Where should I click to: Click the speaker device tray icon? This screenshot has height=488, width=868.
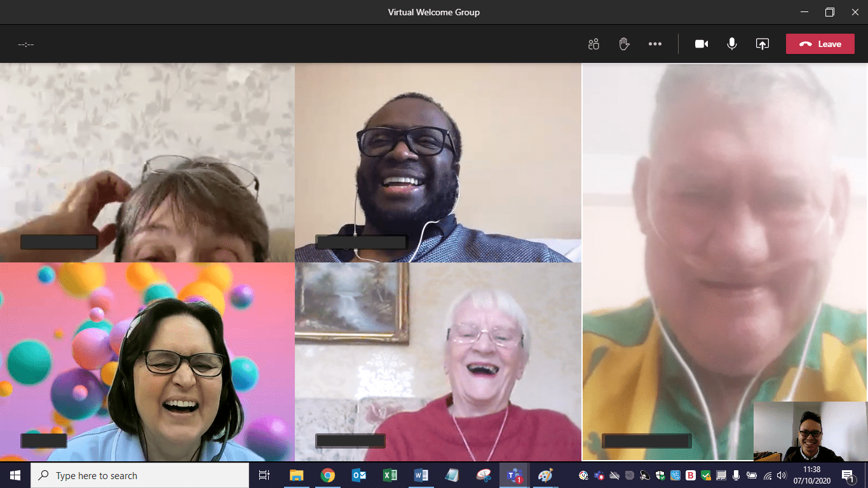coord(645,475)
